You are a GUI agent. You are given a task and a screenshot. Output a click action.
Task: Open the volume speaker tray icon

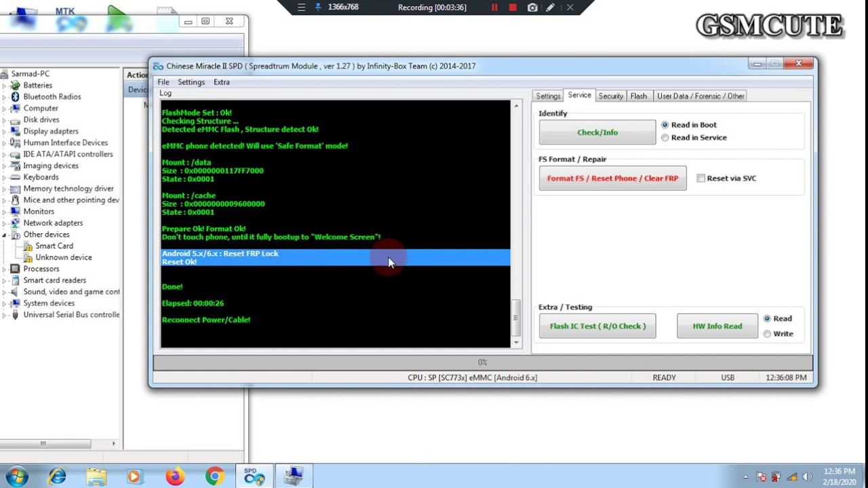click(x=807, y=477)
